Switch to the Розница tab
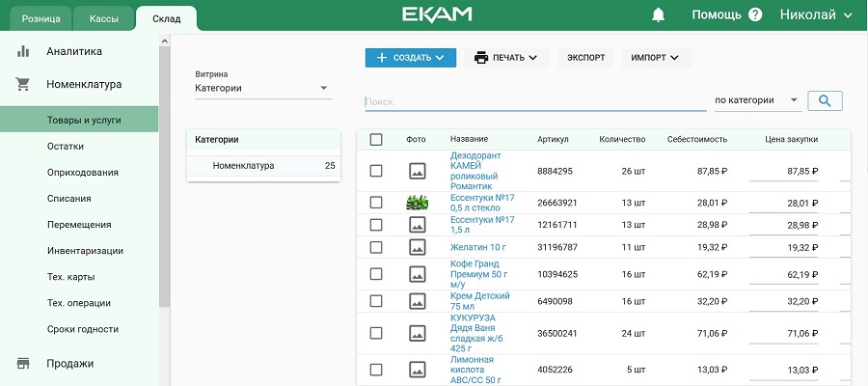This screenshot has width=868, height=386. coord(41,19)
